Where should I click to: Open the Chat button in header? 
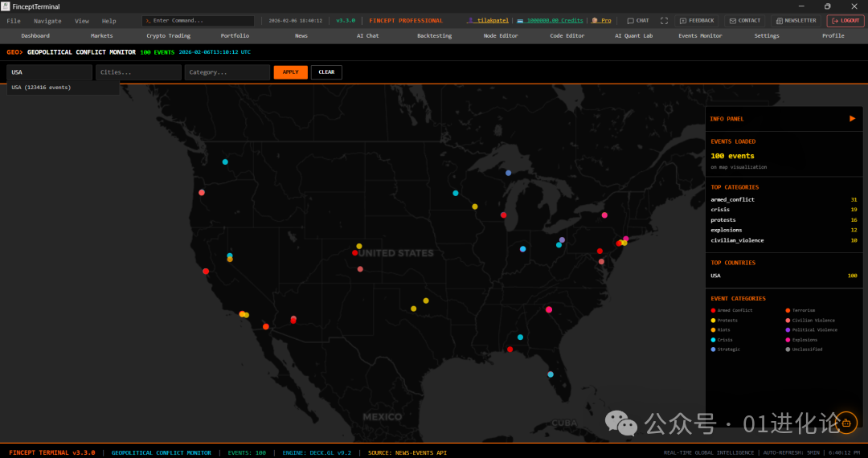pos(637,21)
